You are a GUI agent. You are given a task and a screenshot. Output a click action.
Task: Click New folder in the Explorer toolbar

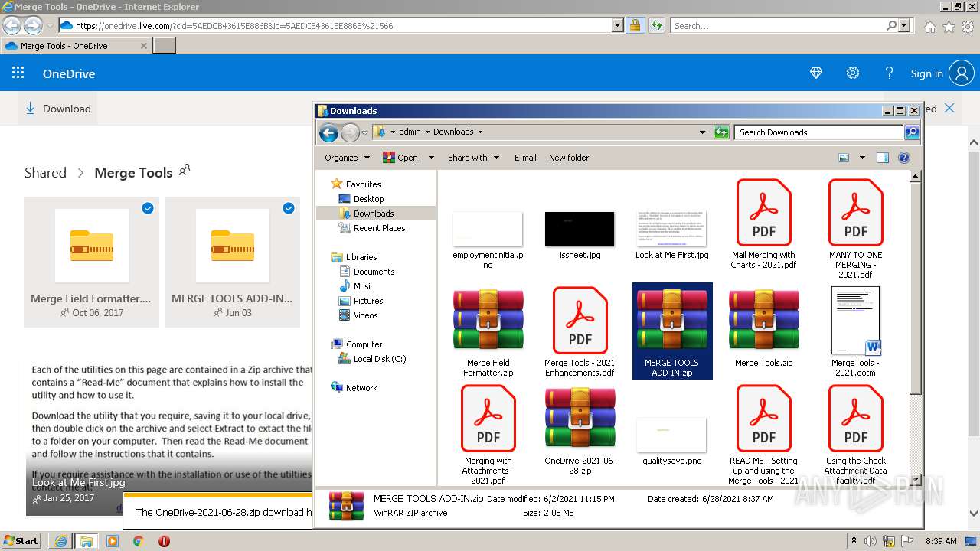[x=569, y=158]
